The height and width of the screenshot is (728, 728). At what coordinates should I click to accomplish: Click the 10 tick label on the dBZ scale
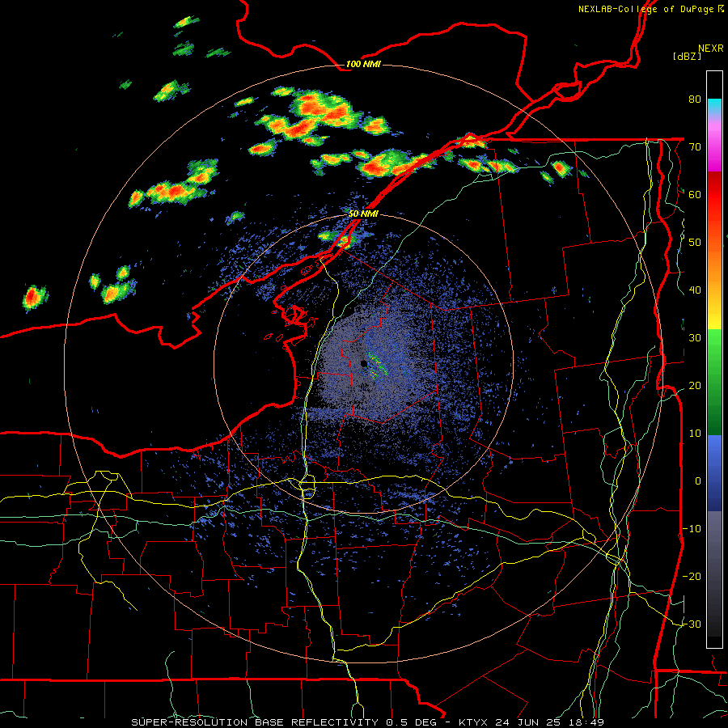click(x=695, y=434)
